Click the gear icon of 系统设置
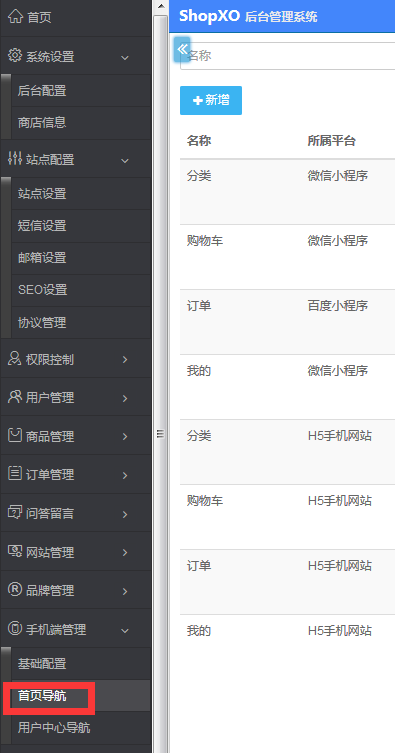The height and width of the screenshot is (753, 395). coord(15,55)
